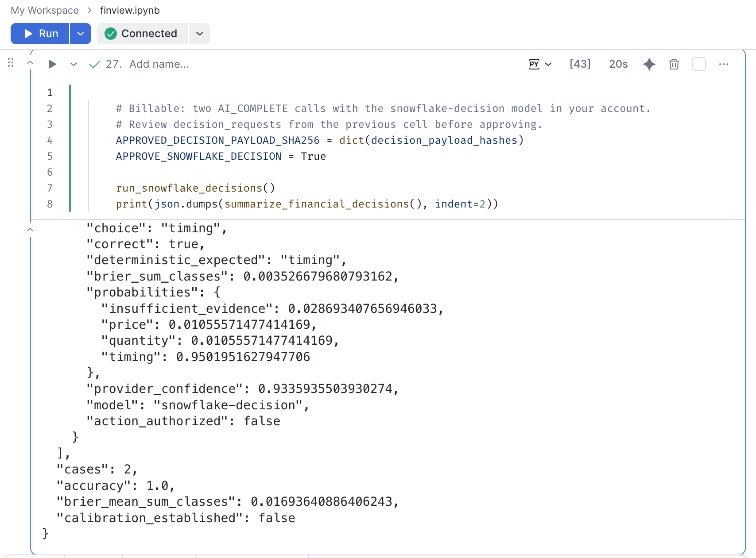Open the PY language selector
The width and height of the screenshot is (756, 558).
540,64
